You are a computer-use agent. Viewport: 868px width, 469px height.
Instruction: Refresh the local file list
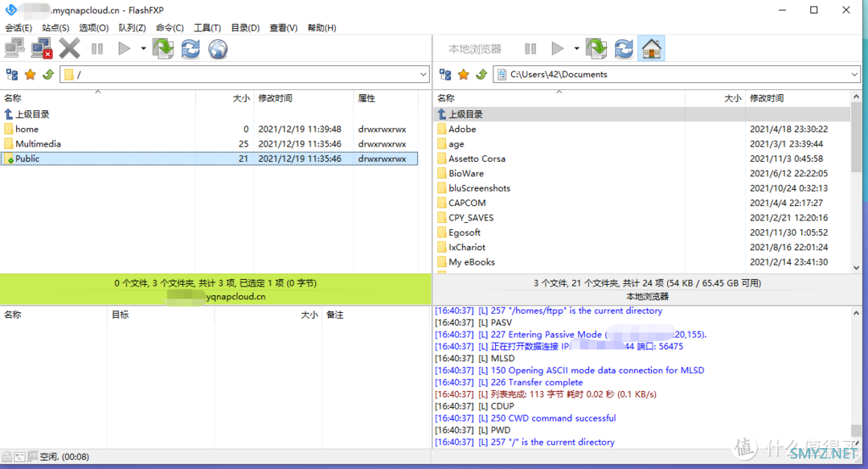(x=624, y=49)
